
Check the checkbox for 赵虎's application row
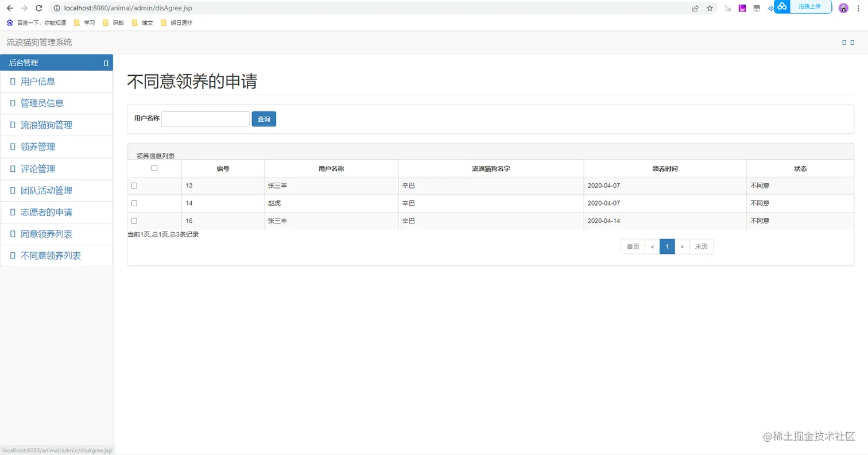(x=134, y=203)
